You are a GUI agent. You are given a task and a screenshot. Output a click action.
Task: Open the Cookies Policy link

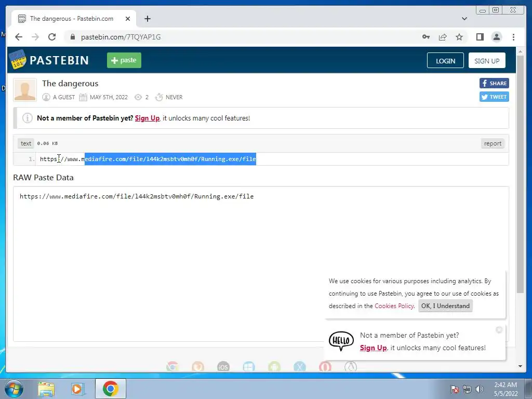tap(394, 305)
